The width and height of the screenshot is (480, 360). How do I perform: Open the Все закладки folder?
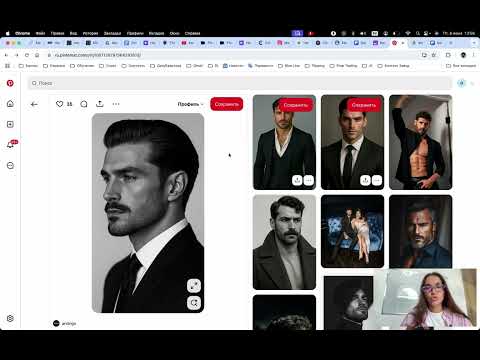pyautogui.click(x=461, y=66)
